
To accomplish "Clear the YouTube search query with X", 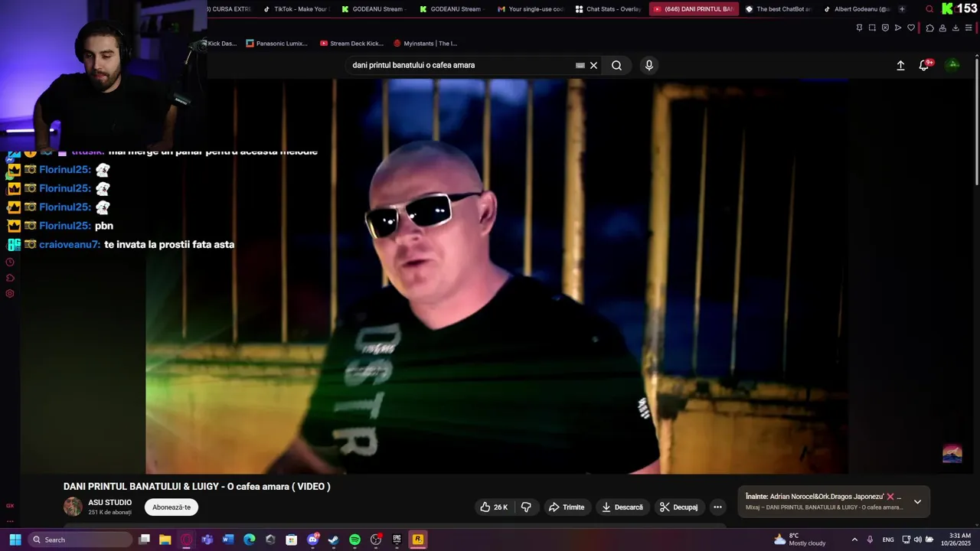I will point(593,66).
